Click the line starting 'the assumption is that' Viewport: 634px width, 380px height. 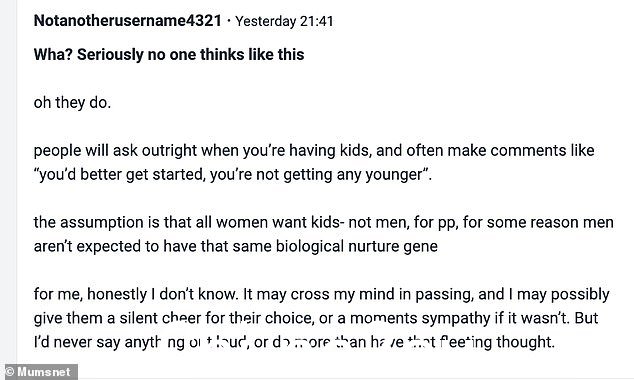323,222
